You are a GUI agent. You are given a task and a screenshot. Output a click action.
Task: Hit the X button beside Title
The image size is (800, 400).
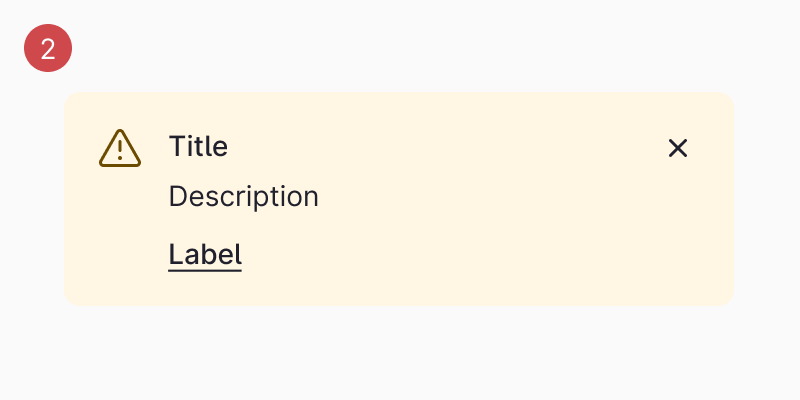pos(678,148)
